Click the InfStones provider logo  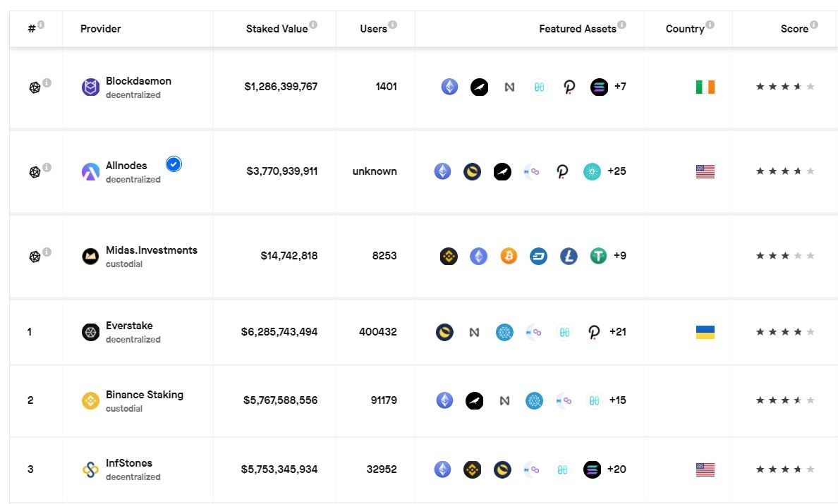coord(90,470)
